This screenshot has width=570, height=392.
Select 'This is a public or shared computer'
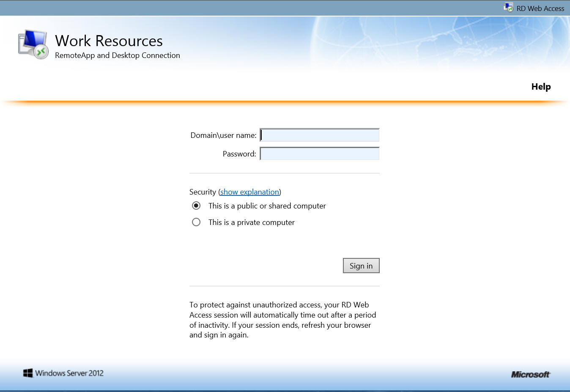pos(196,206)
